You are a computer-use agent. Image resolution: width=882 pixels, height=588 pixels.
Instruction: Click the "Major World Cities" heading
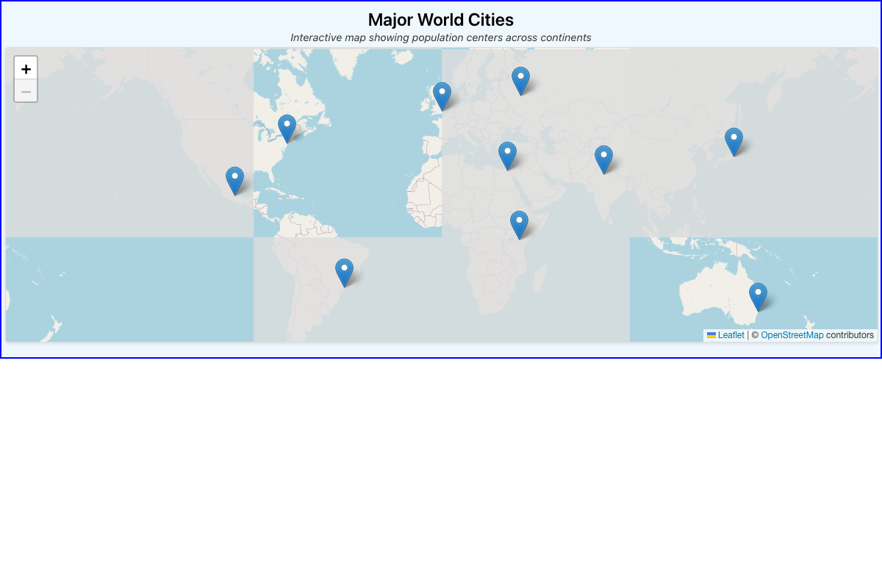coord(440,20)
